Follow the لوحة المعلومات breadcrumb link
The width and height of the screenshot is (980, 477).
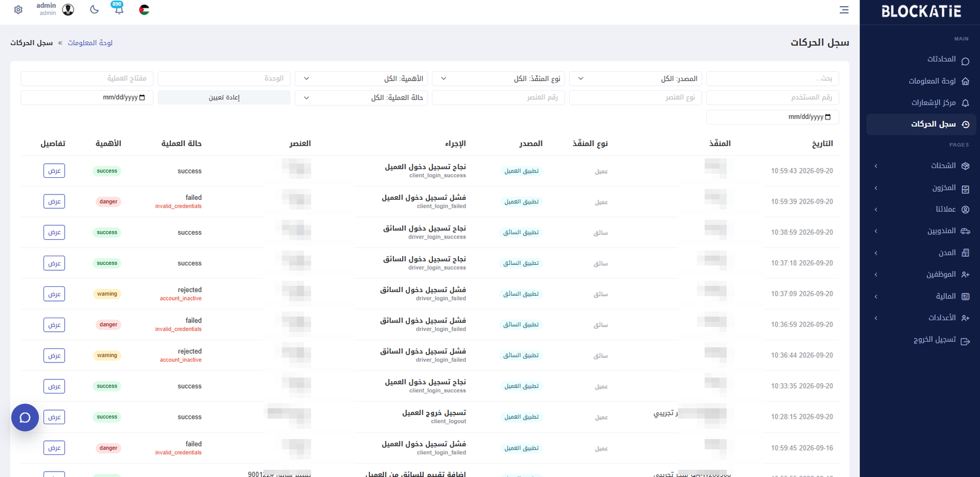coord(90,43)
